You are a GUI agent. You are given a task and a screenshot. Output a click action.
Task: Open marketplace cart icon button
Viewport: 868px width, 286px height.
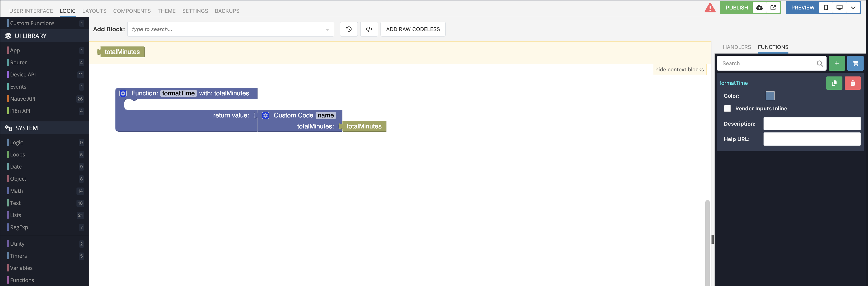[x=855, y=63]
